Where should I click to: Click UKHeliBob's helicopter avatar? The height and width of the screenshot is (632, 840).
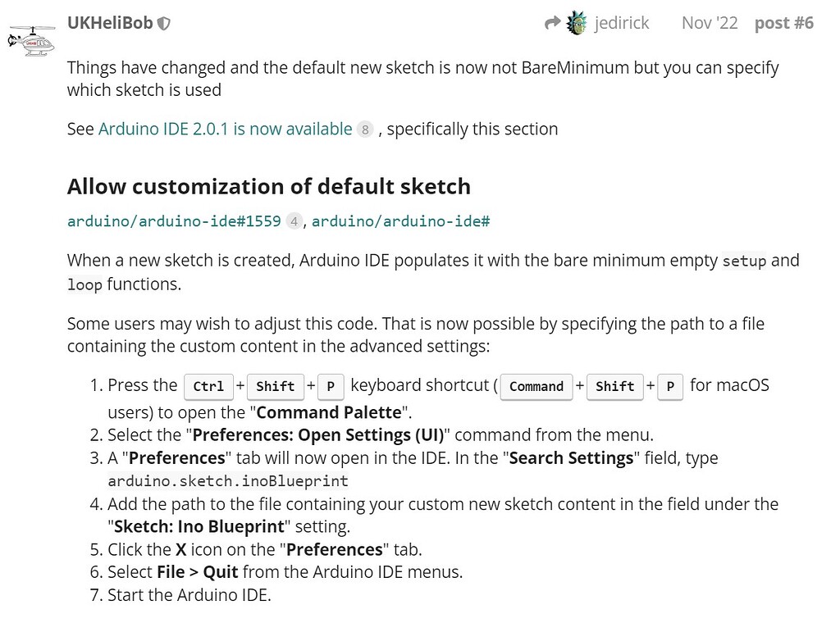(x=32, y=41)
